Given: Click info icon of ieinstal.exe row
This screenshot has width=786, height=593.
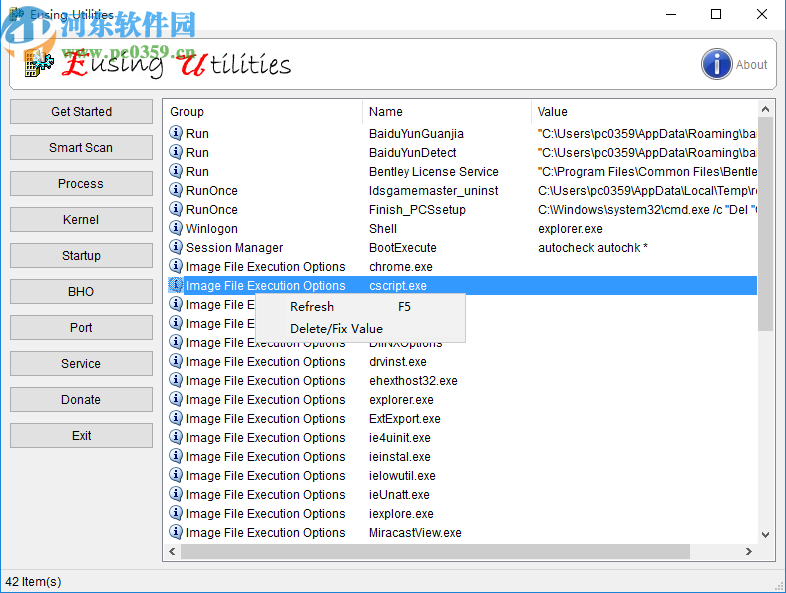Looking at the screenshot, I should point(175,456).
